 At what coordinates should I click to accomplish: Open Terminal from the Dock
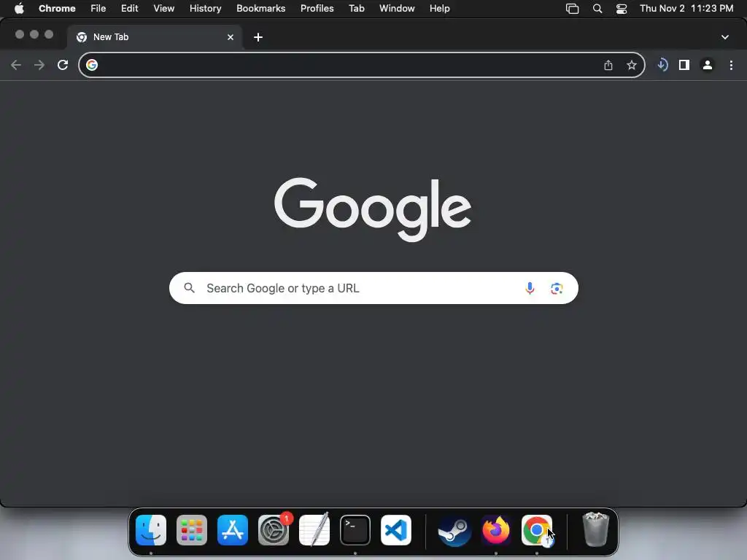coord(355,530)
